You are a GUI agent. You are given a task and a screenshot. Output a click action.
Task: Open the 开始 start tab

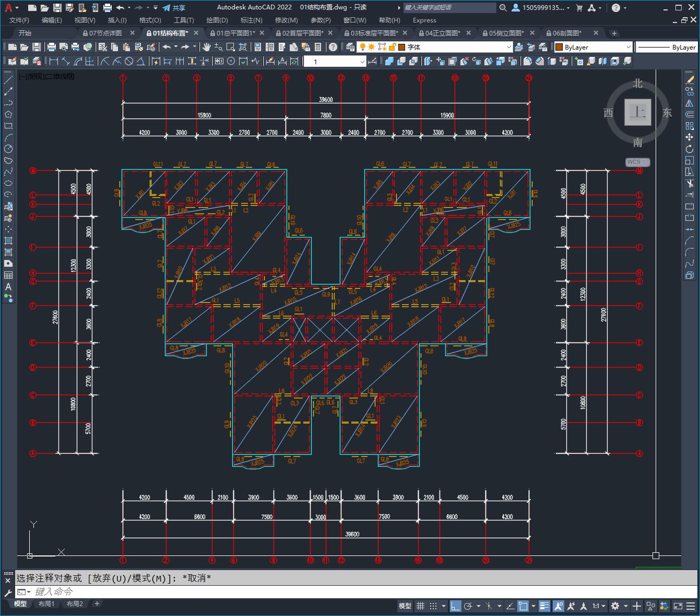pyautogui.click(x=25, y=33)
